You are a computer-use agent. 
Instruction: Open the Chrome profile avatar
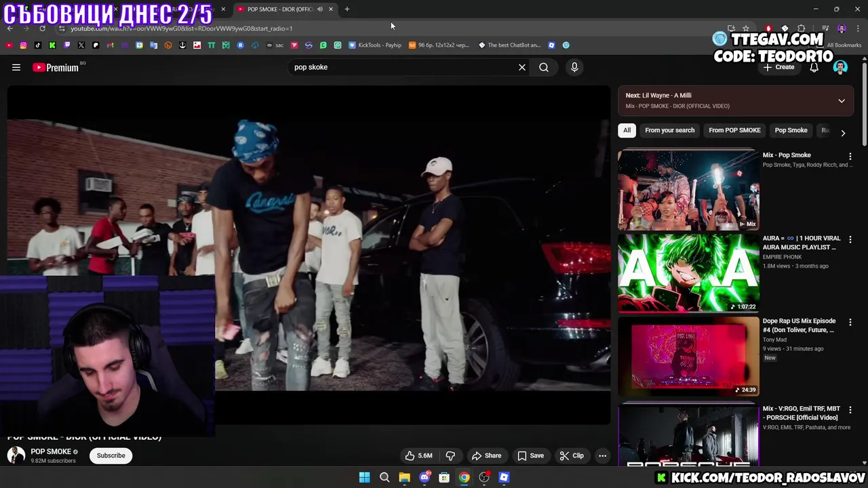[842, 28]
